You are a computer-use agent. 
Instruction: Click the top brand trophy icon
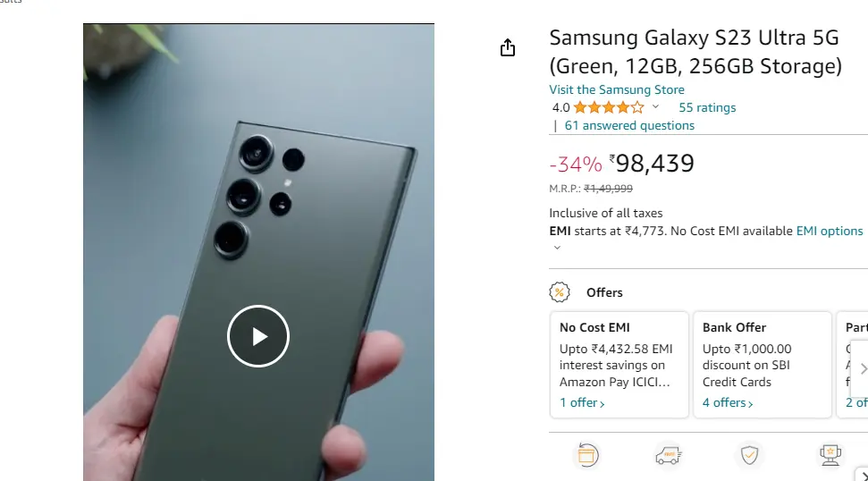(x=830, y=455)
